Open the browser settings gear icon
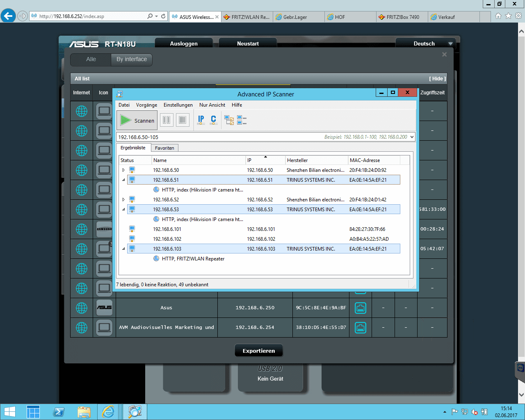Viewport: 525px width, 420px height. coord(518,16)
